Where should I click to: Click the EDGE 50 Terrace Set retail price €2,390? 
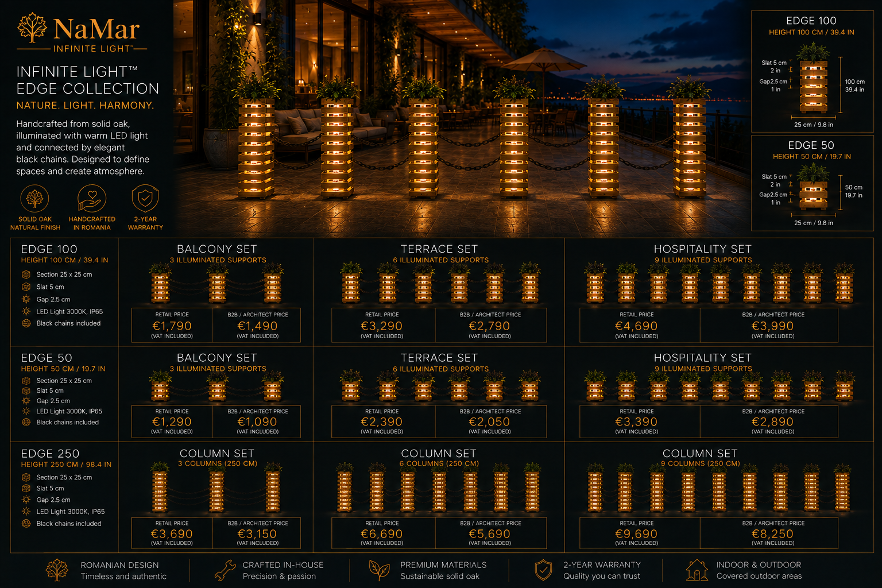382,422
